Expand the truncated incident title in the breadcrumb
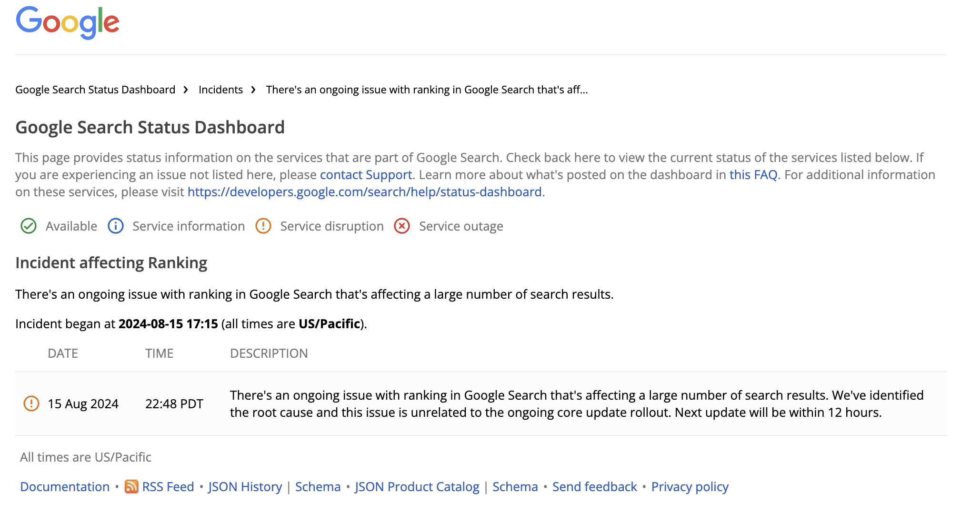Image resolution: width=980 pixels, height=524 pixels. click(428, 90)
